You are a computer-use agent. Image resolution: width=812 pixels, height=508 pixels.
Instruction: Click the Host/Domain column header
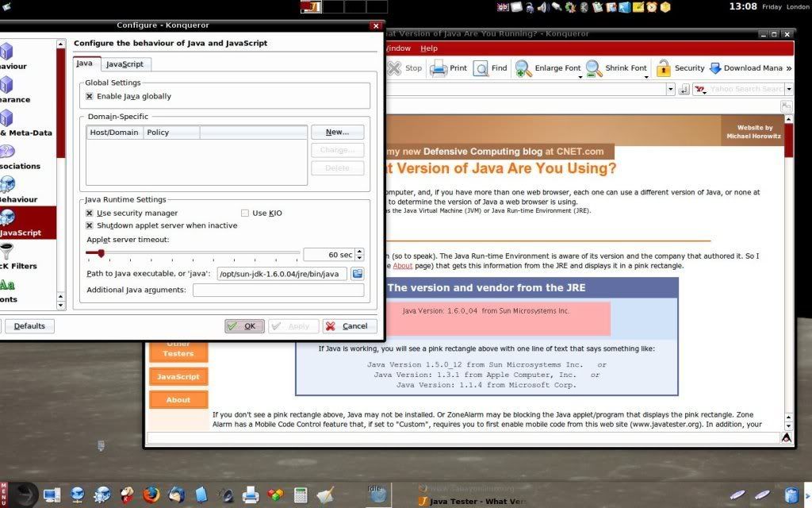tap(114, 133)
